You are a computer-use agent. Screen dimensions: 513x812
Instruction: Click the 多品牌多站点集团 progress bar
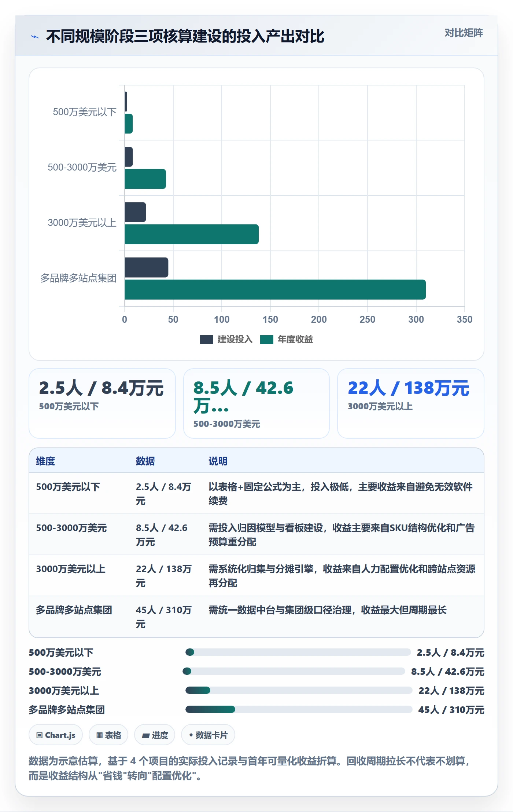[x=299, y=709]
